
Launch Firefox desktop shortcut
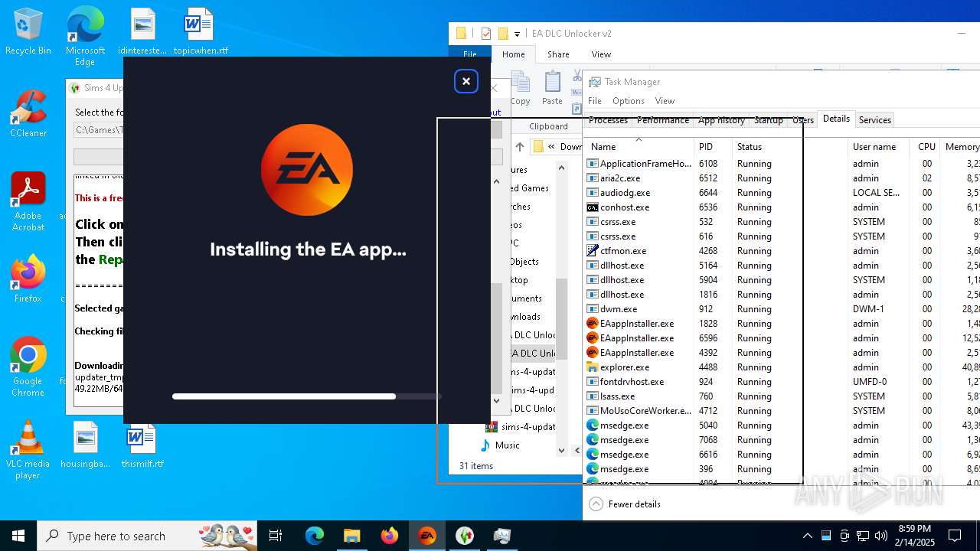tap(28, 279)
